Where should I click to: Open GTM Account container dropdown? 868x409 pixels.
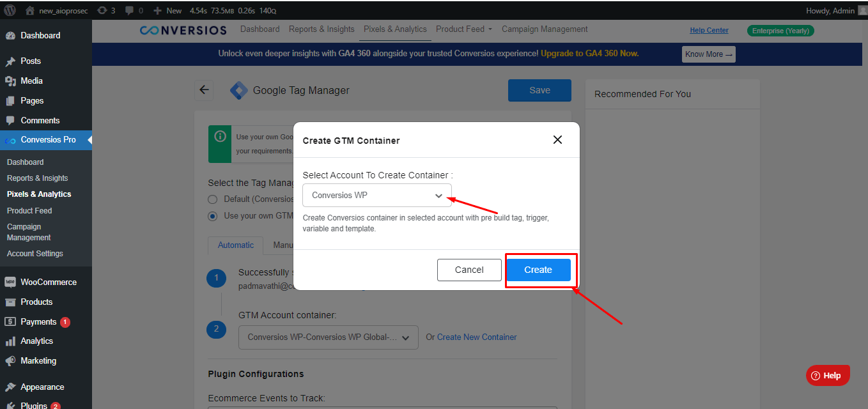tap(329, 337)
